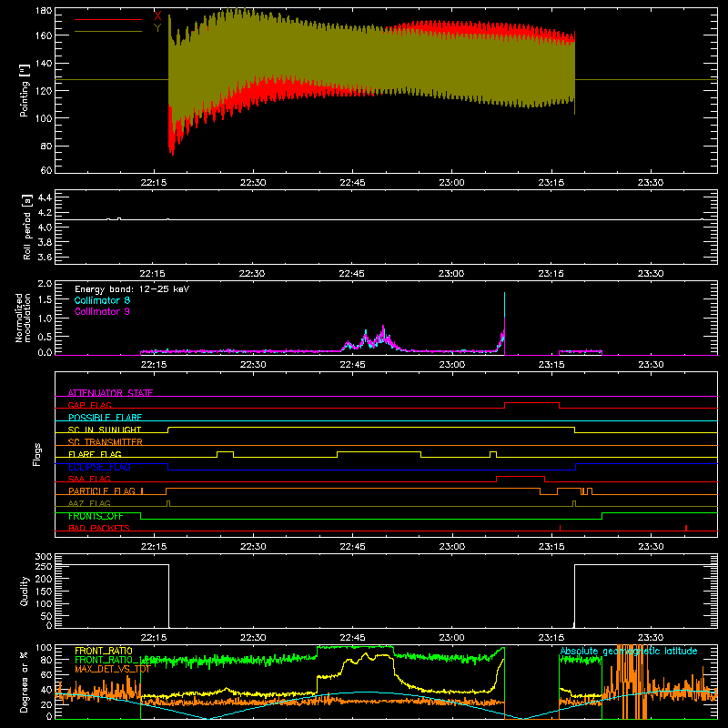Click '22:45' below the Pointing plot
This screenshot has height=728, width=728.
coord(352,183)
